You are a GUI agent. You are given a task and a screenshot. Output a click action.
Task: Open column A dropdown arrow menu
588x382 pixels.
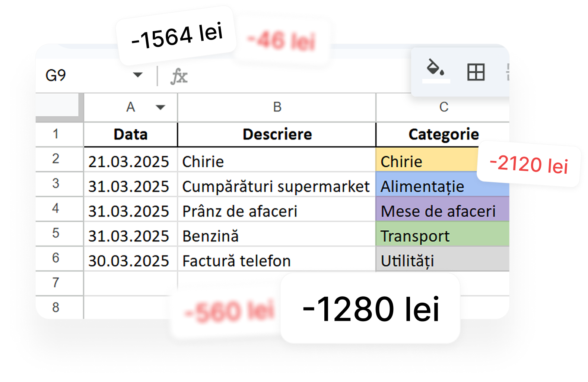pyautogui.click(x=160, y=107)
